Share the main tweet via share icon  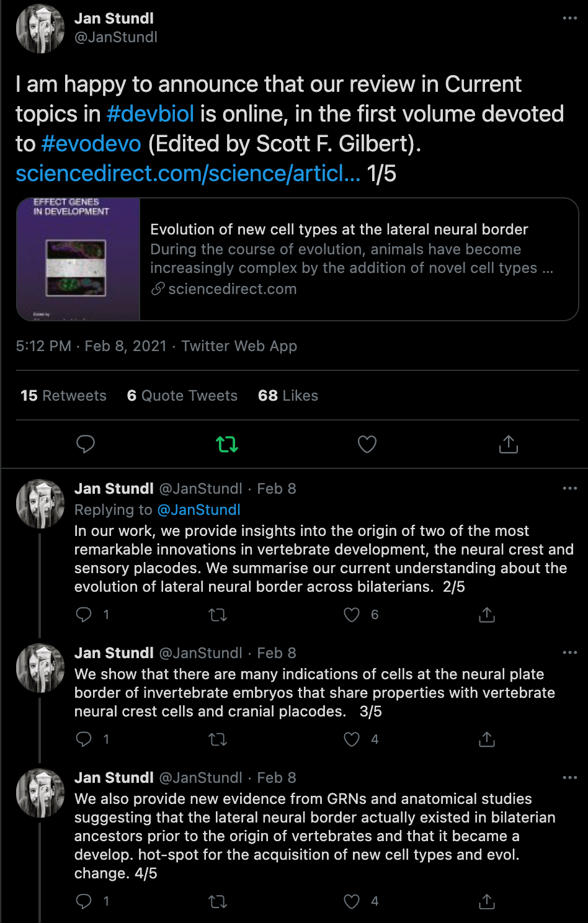(508, 444)
